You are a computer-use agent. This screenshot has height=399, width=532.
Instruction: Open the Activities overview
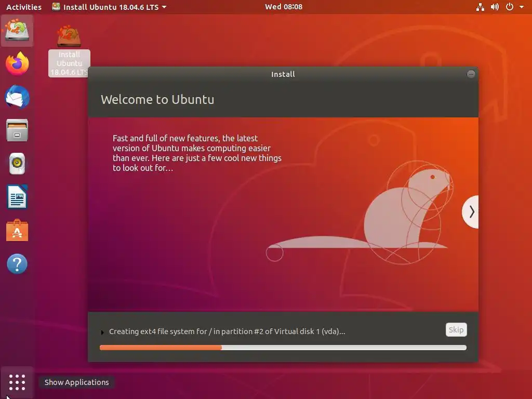24,7
